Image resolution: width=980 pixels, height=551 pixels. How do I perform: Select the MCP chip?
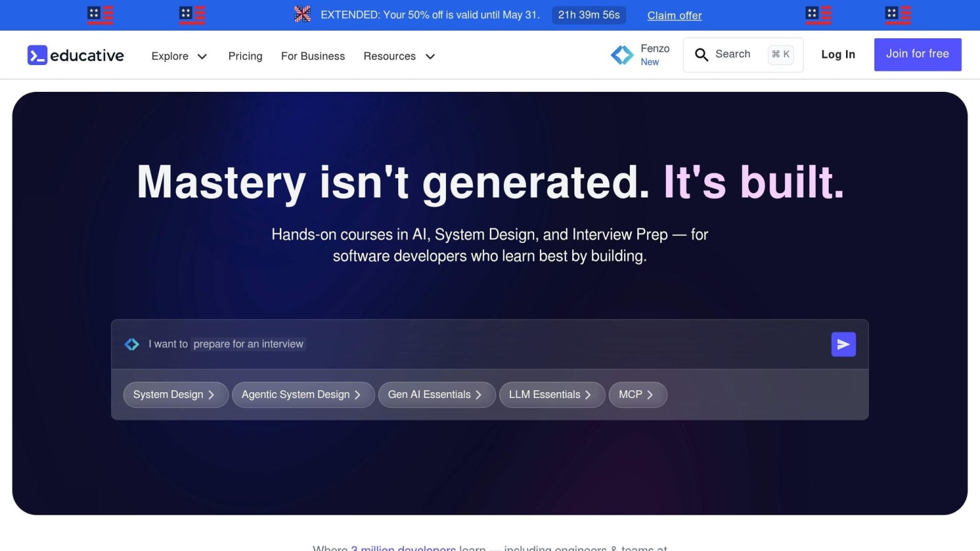(638, 395)
